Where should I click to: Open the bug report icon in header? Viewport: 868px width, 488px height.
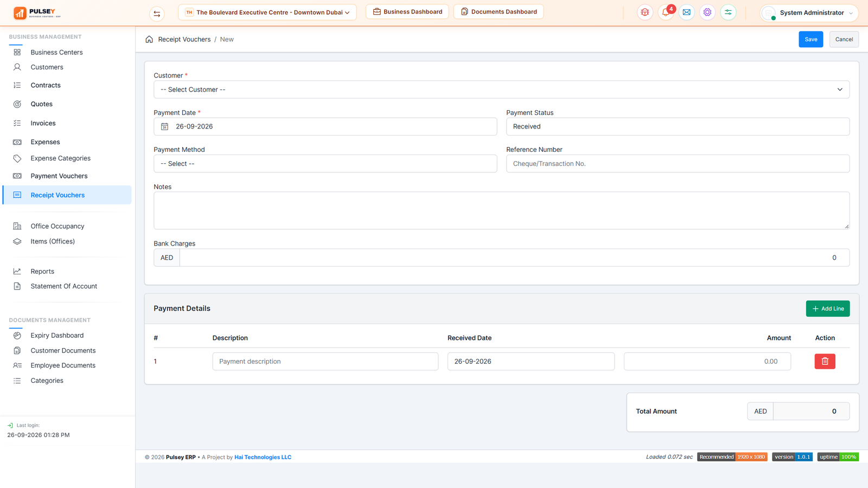645,12
